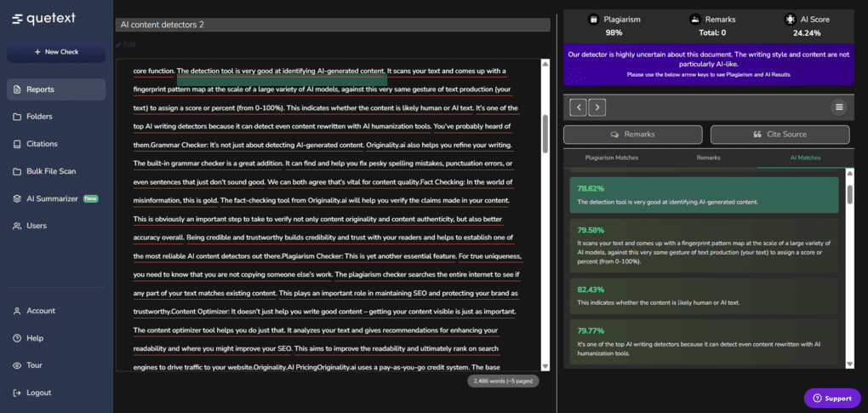Click the sentence starting 'The built-in grammar checker'
Screen dimensions: 868x413
point(208,163)
